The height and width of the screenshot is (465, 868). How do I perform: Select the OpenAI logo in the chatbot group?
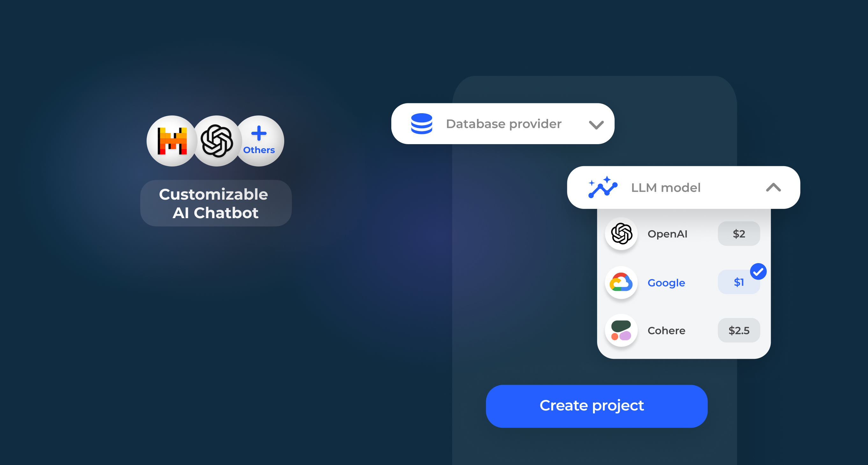click(x=217, y=141)
